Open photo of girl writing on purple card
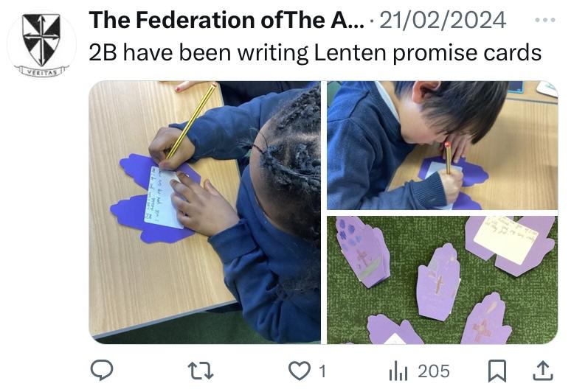 coord(205,212)
